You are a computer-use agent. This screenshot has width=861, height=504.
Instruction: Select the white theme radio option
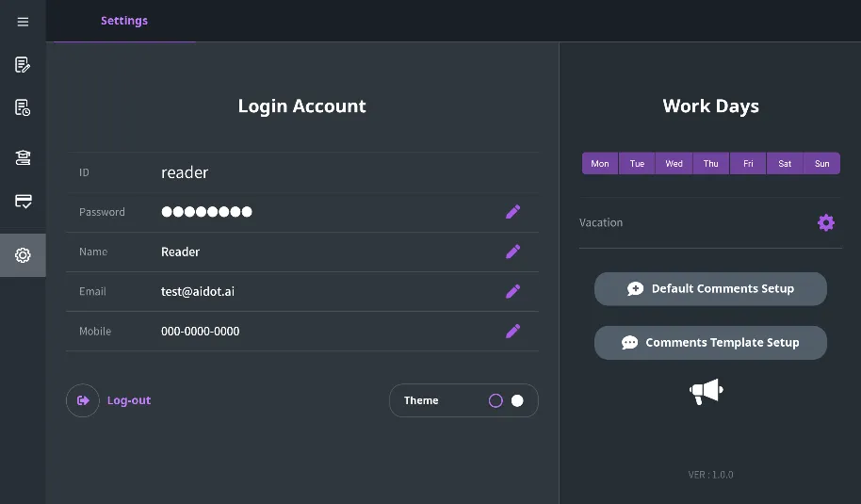517,400
